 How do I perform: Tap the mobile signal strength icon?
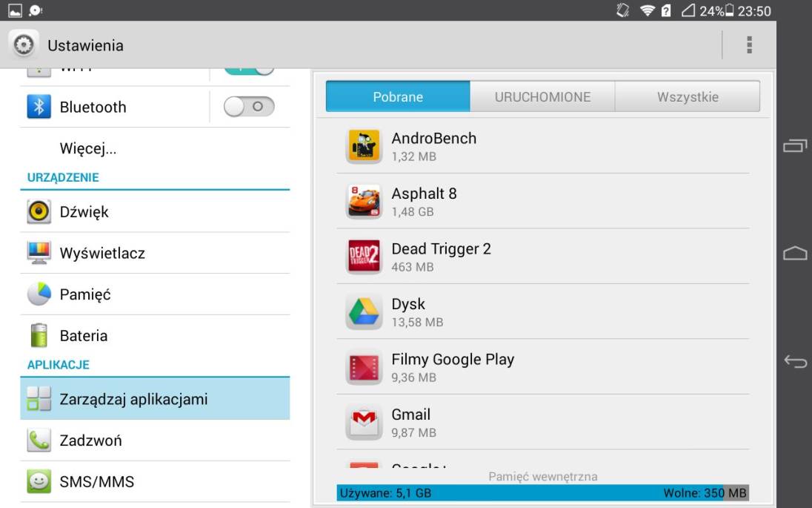click(x=688, y=10)
